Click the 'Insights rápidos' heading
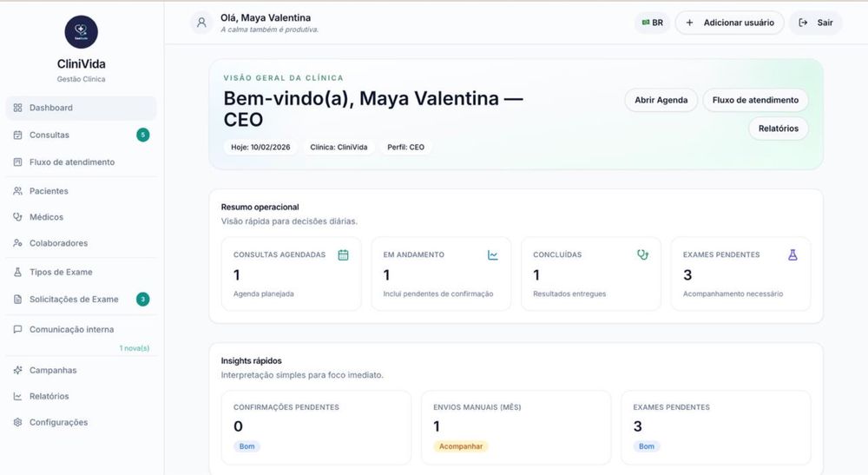Viewport: 868px width, 475px height. (252, 361)
